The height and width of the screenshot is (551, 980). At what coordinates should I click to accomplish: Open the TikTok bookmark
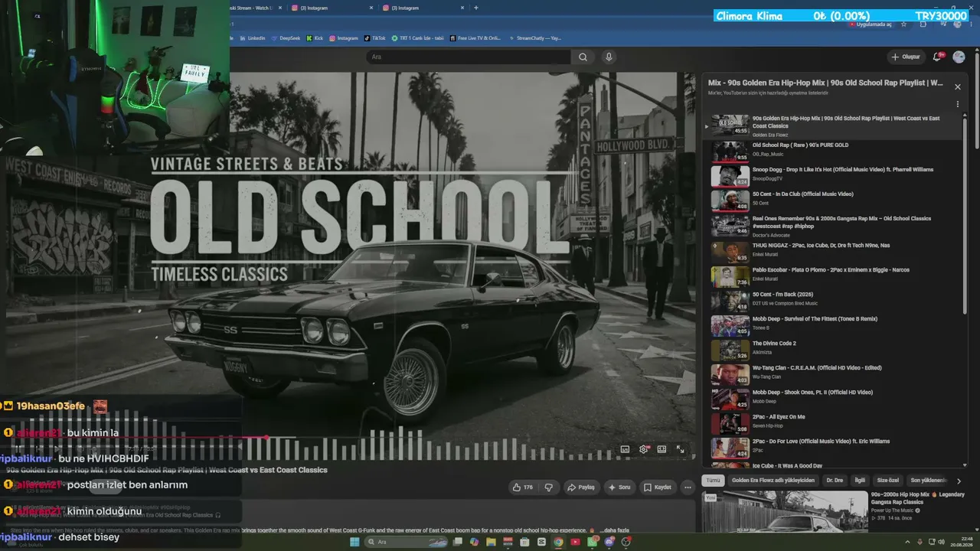click(375, 37)
